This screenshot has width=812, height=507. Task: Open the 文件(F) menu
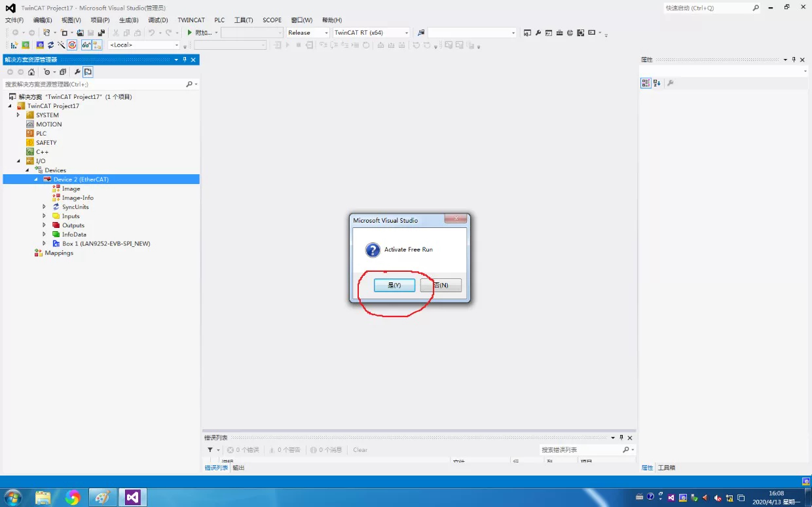(x=14, y=20)
